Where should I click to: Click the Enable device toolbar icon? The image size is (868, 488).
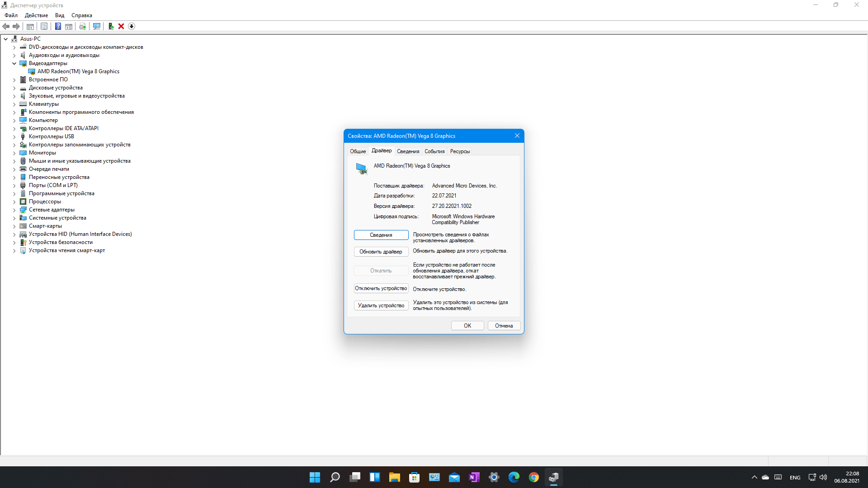click(x=111, y=26)
